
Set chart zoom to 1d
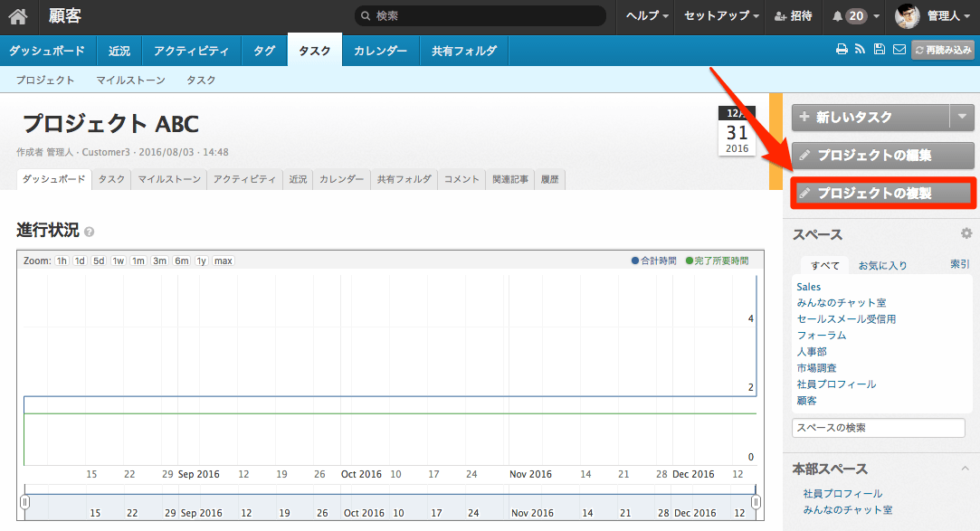[80, 261]
